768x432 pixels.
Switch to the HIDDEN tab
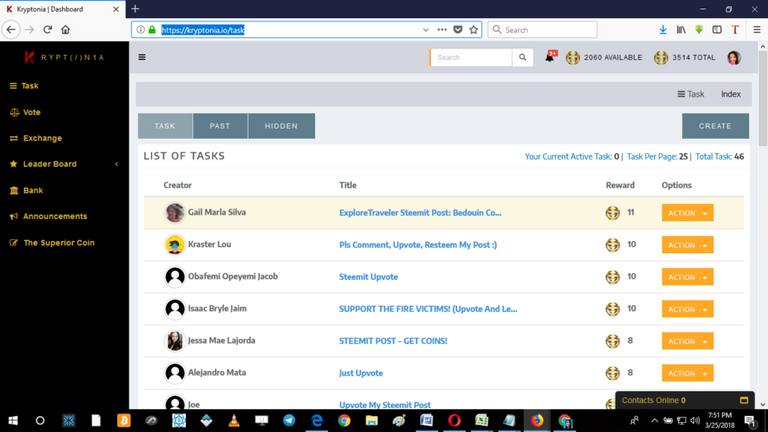281,126
